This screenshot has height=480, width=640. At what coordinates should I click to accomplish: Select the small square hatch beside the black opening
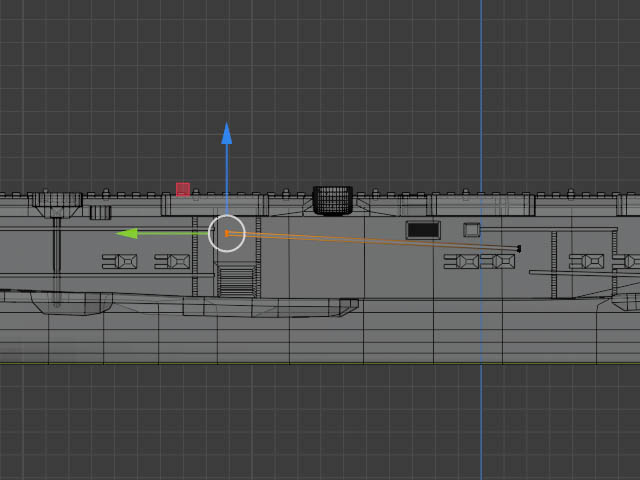471,230
